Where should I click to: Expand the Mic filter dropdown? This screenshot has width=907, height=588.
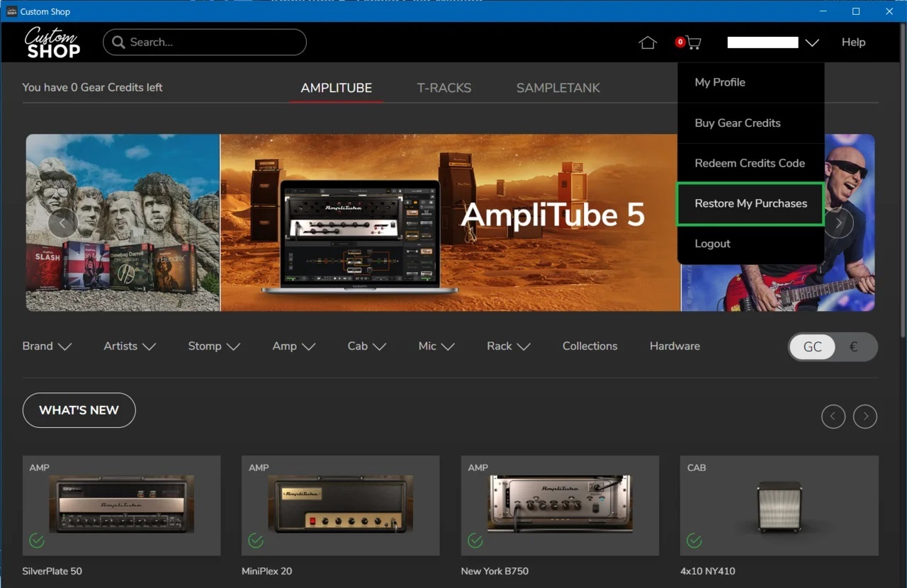(x=436, y=346)
